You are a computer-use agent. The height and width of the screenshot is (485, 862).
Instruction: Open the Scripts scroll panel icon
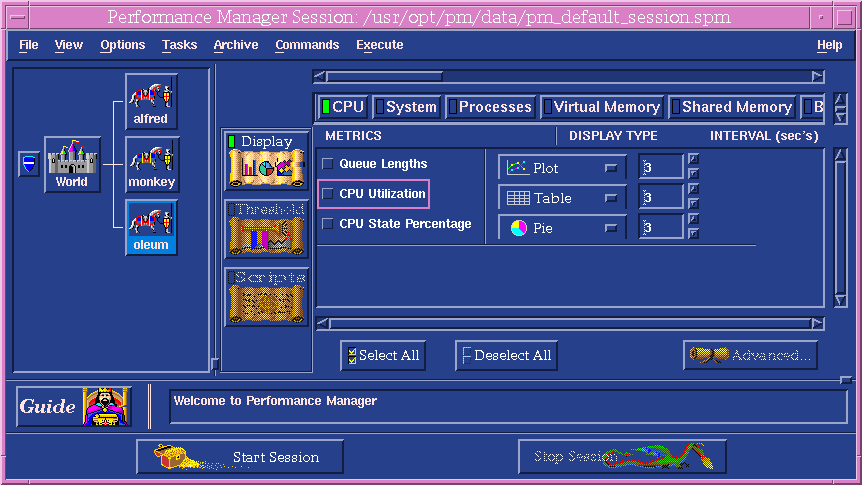266,296
